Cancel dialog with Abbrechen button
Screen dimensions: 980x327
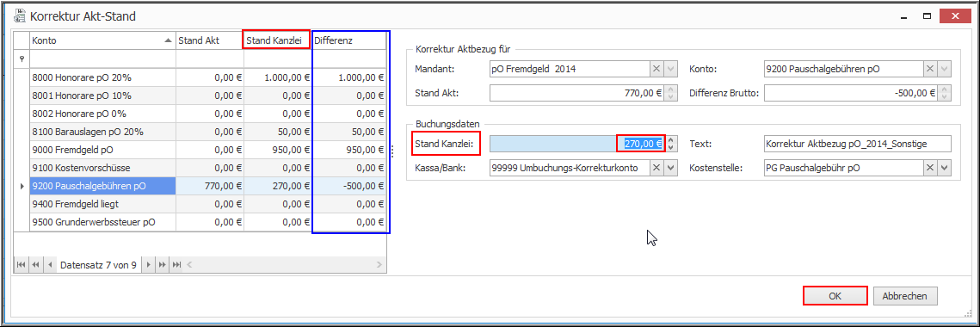point(906,296)
